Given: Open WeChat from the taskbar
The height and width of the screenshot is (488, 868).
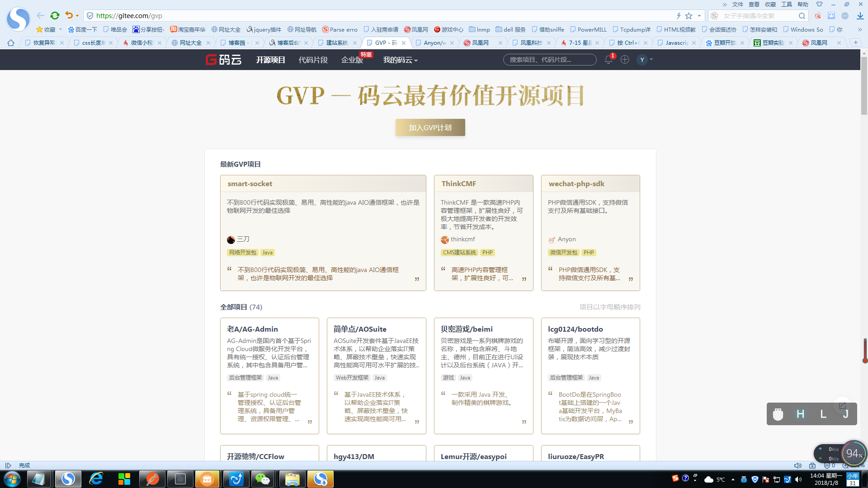Looking at the screenshot, I should tap(263, 479).
